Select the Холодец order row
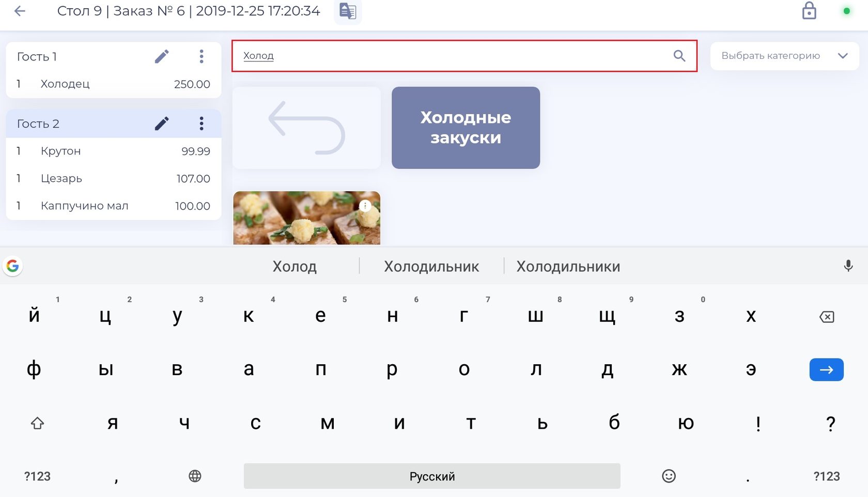This screenshot has height=497, width=868. click(x=113, y=84)
